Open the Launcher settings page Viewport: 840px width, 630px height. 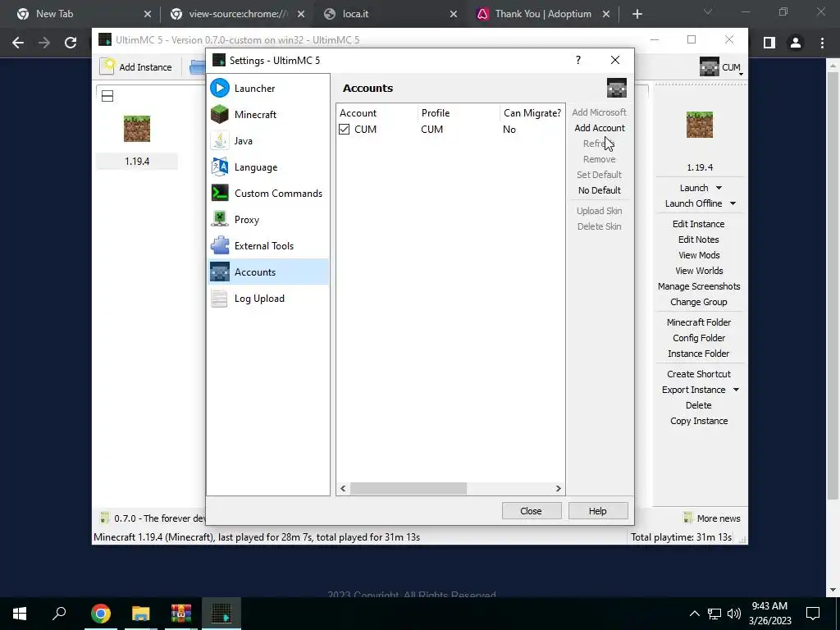(268, 89)
